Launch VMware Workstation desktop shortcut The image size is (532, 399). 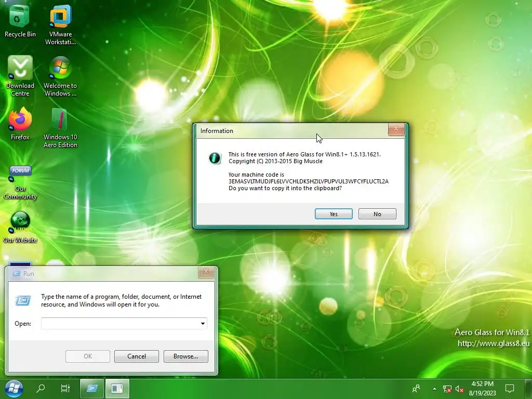[x=60, y=24]
